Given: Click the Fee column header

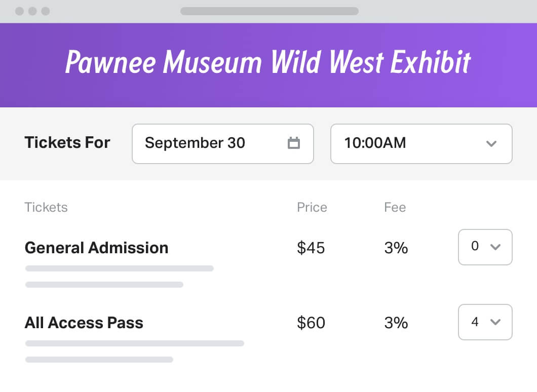Looking at the screenshot, I should (x=395, y=207).
